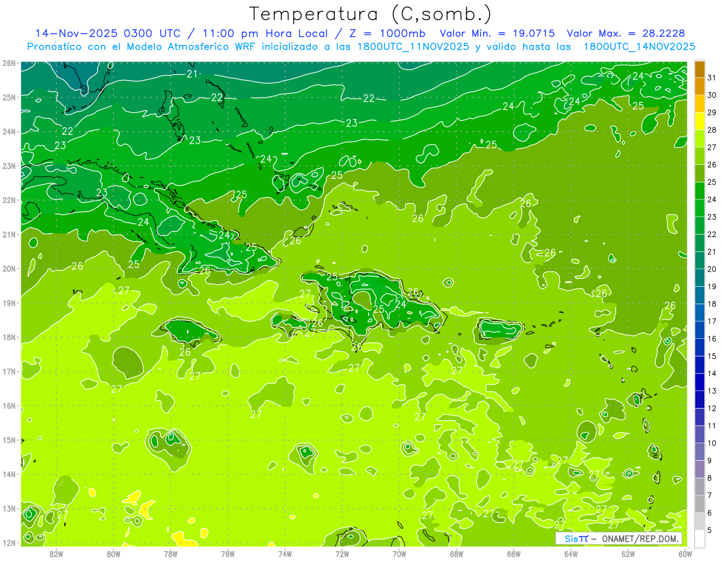The height and width of the screenshot is (562, 728).
Task: Click the "16N" latitude axis label
Action: click(x=8, y=406)
